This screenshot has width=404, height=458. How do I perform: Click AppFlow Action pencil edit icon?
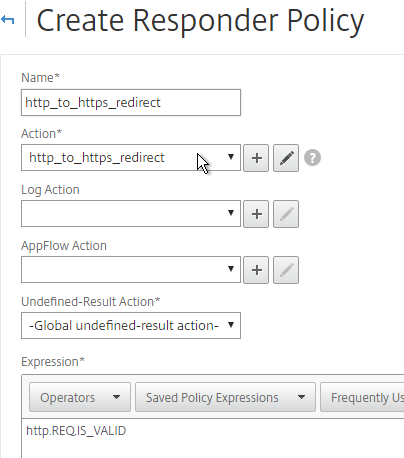pos(286,270)
